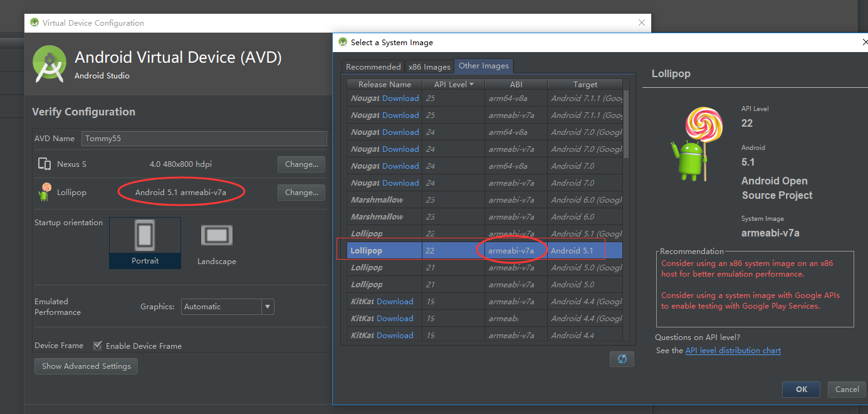Toggle the Enable Device Frame checkbox
Viewport: 868px width, 414px height.
point(97,346)
